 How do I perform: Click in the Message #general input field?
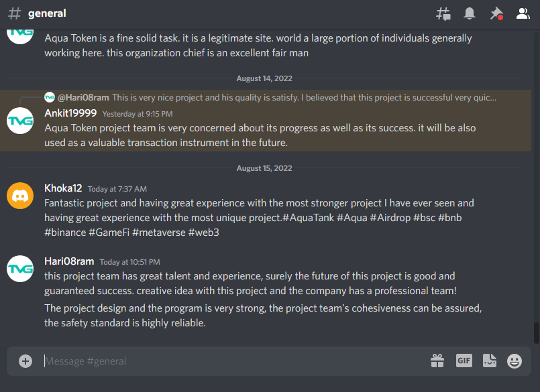pyautogui.click(x=234, y=361)
